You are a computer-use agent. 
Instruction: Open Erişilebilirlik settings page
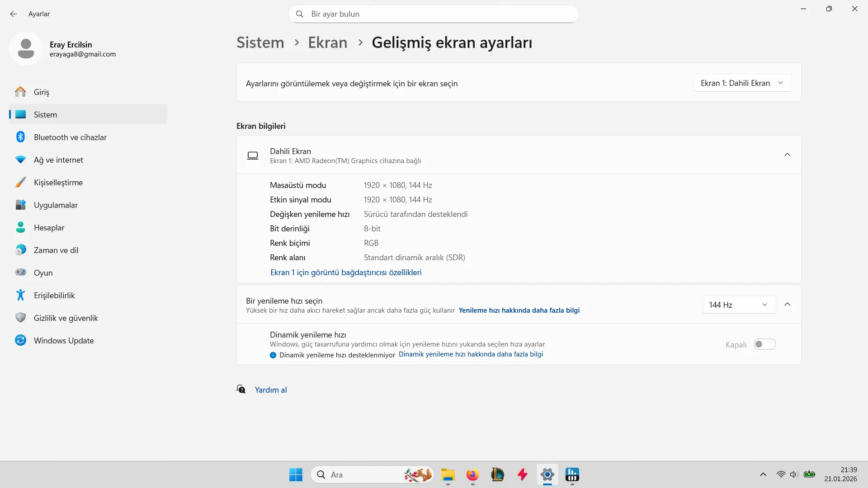pos(54,296)
